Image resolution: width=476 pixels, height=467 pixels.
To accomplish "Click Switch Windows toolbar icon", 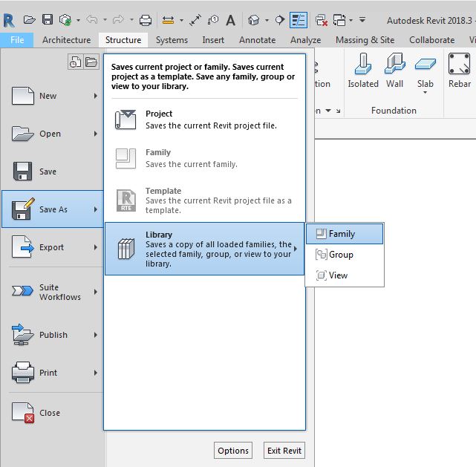I will (x=339, y=20).
